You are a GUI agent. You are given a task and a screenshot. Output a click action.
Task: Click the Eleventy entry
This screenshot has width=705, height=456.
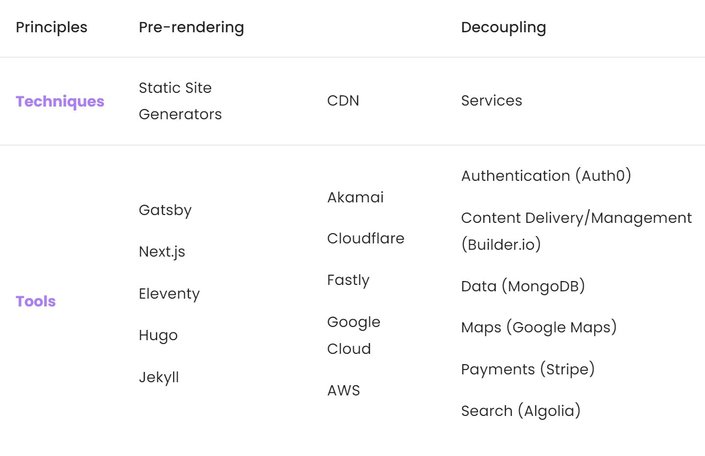[x=169, y=294]
